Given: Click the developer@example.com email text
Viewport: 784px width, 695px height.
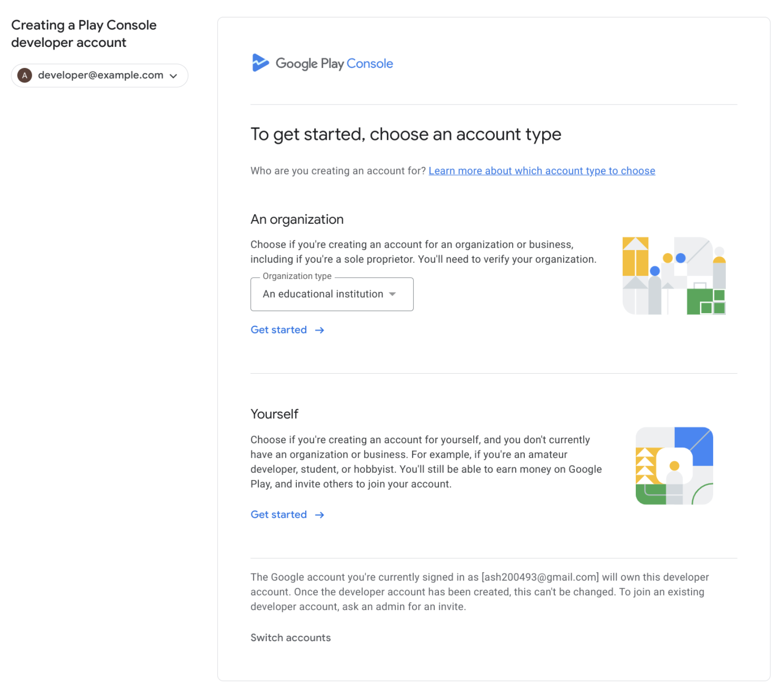Looking at the screenshot, I should [x=100, y=75].
